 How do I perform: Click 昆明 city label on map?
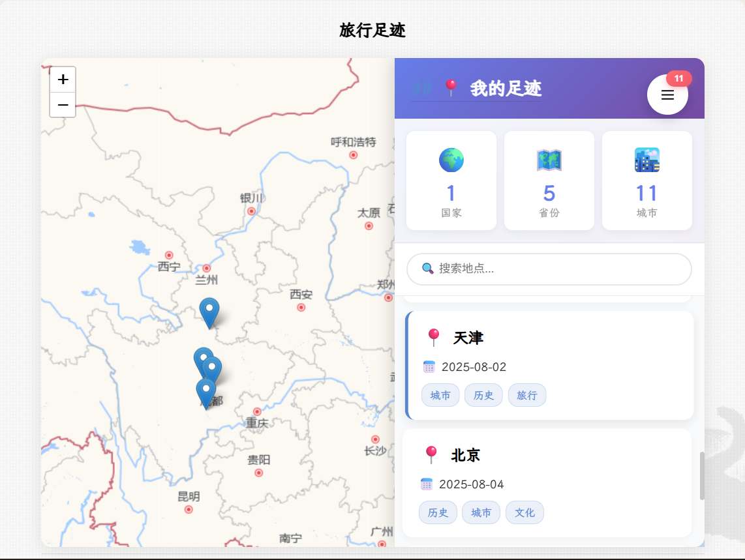189,496
